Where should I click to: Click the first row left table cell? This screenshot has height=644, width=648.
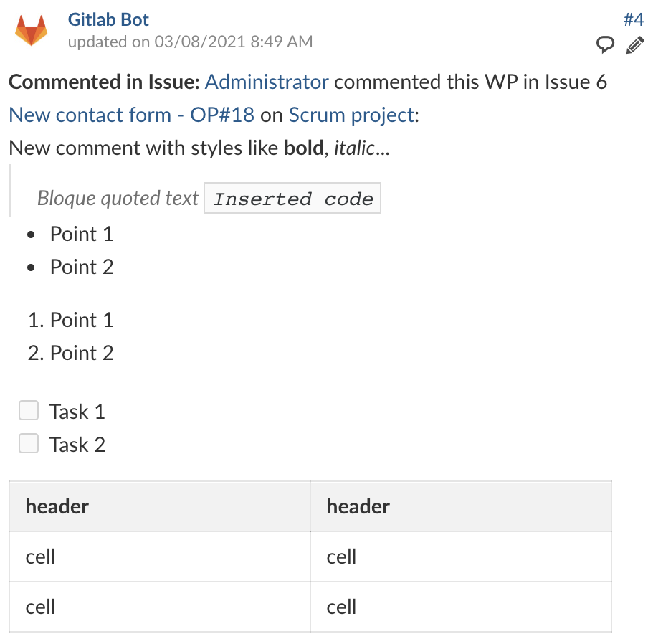coord(159,557)
